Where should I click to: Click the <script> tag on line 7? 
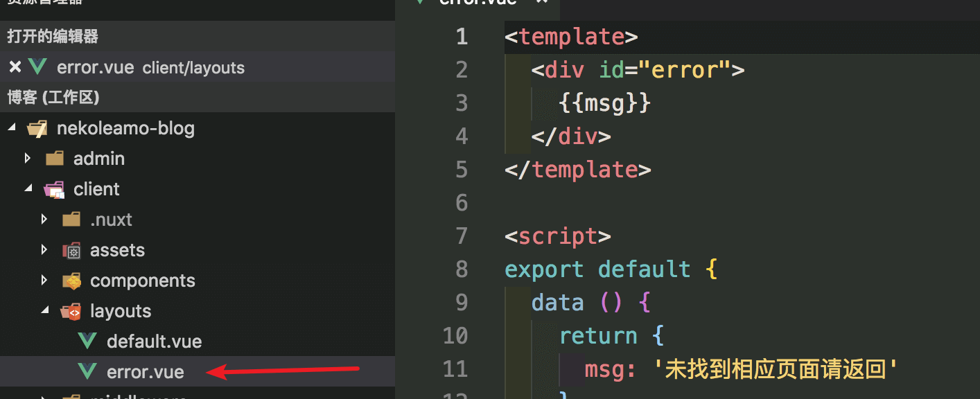click(558, 236)
